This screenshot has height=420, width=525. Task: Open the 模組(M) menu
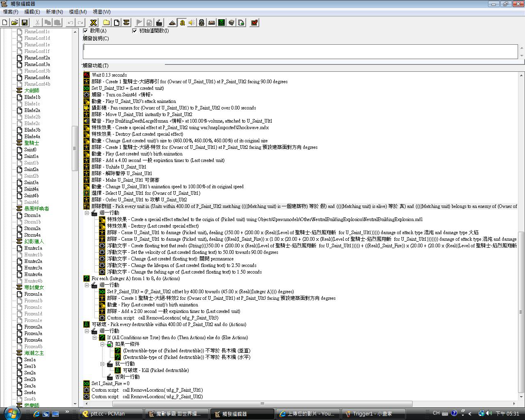click(78, 12)
